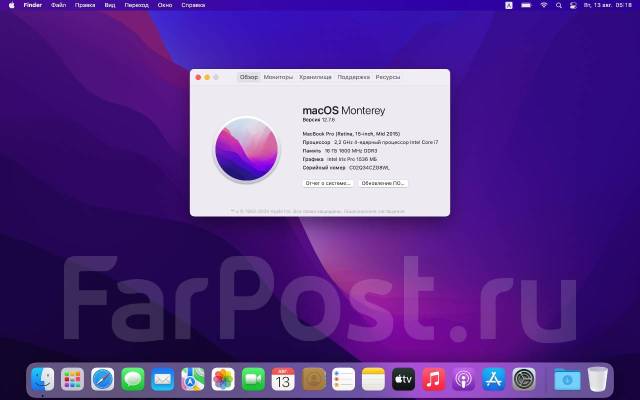Viewport: 640px width, 400px height.
Task: Open Photos app in the dock
Action: (x=223, y=379)
